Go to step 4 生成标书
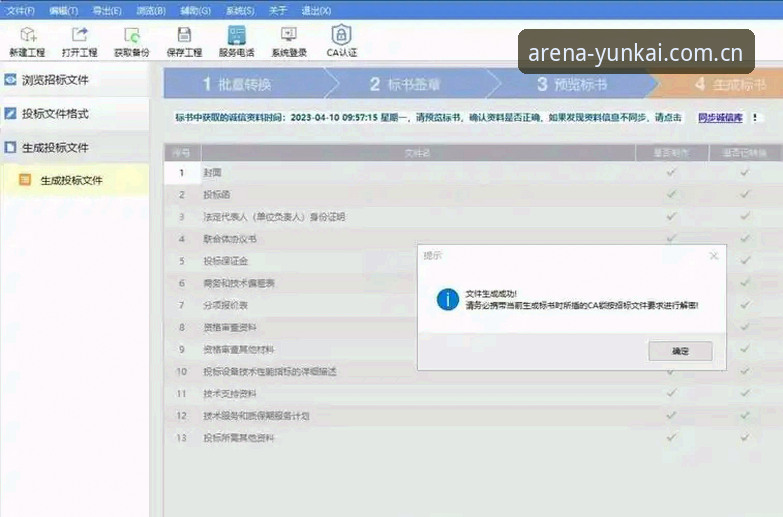 [x=719, y=84]
